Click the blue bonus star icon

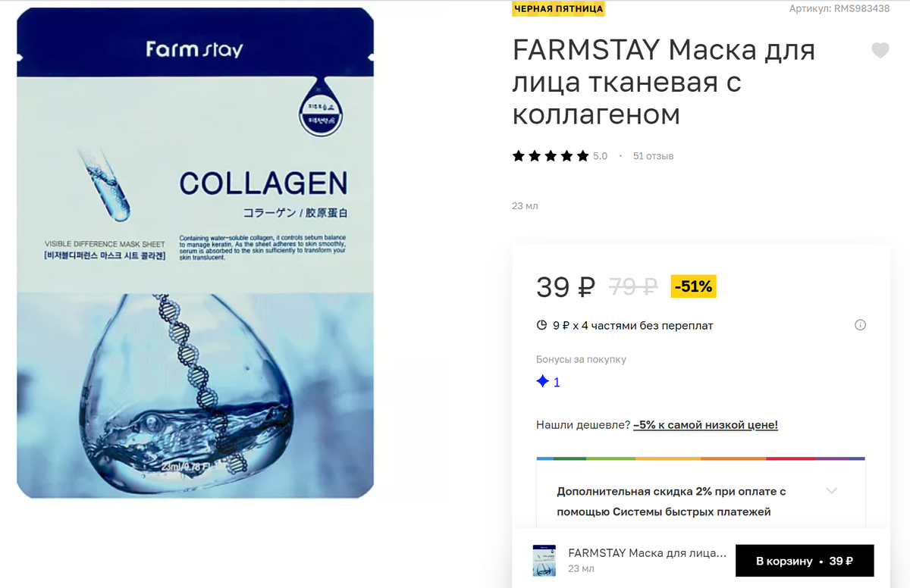(542, 382)
